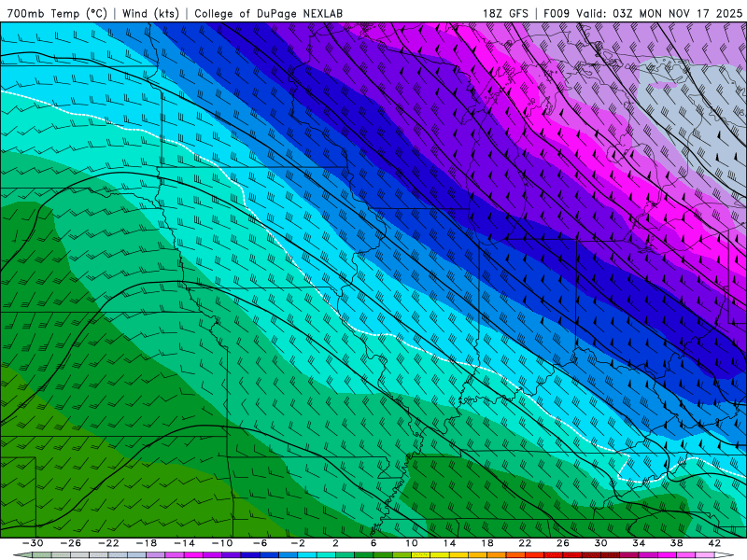
Task: Click the 30 colorbar label
Action: pyautogui.click(x=600, y=543)
